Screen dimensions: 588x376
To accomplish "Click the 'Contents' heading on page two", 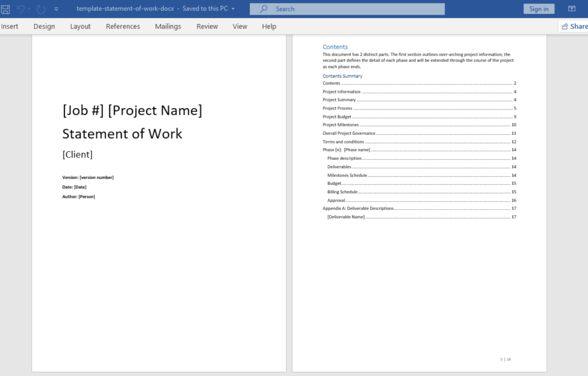I will tap(335, 47).
